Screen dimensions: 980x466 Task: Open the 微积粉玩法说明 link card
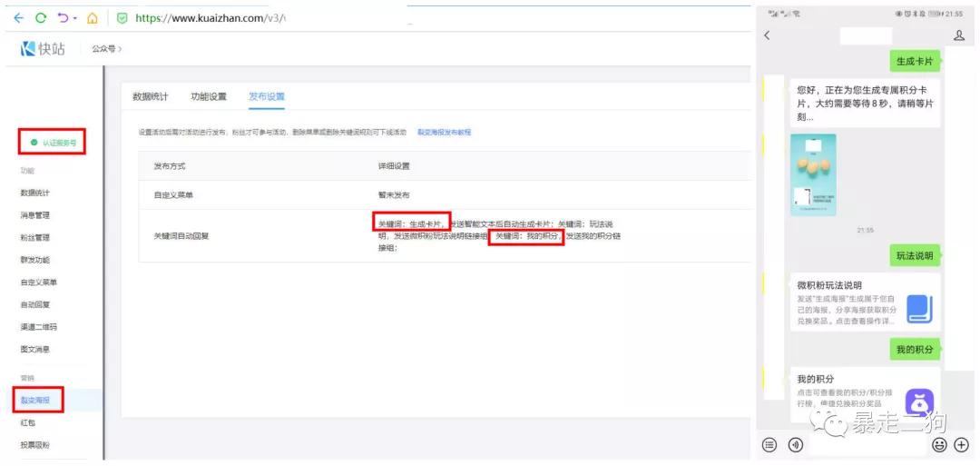point(865,302)
